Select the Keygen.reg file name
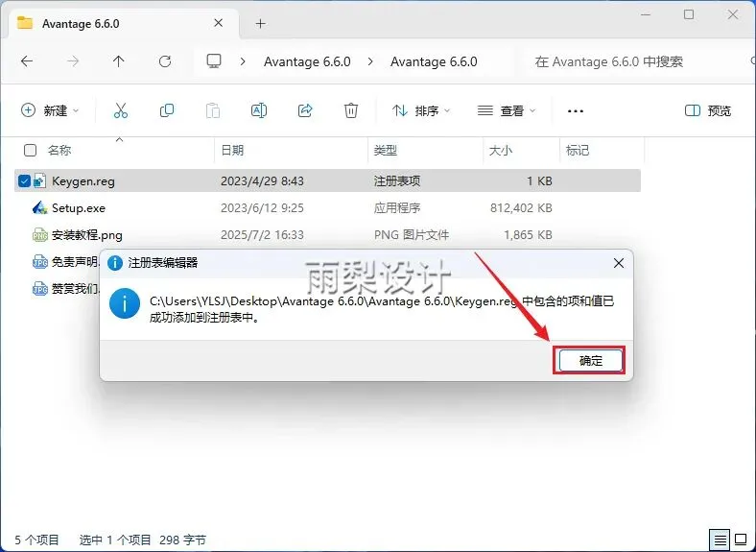 pos(83,181)
